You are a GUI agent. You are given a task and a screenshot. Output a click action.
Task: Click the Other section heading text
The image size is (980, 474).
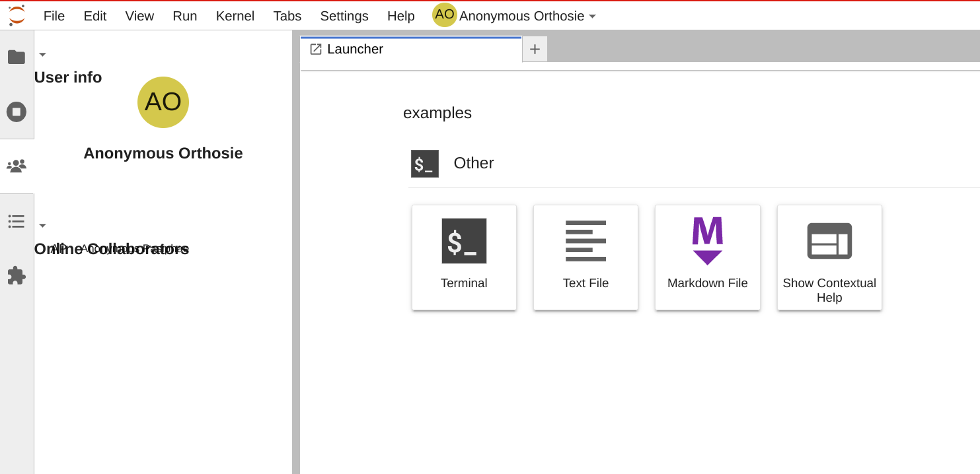[x=474, y=163]
